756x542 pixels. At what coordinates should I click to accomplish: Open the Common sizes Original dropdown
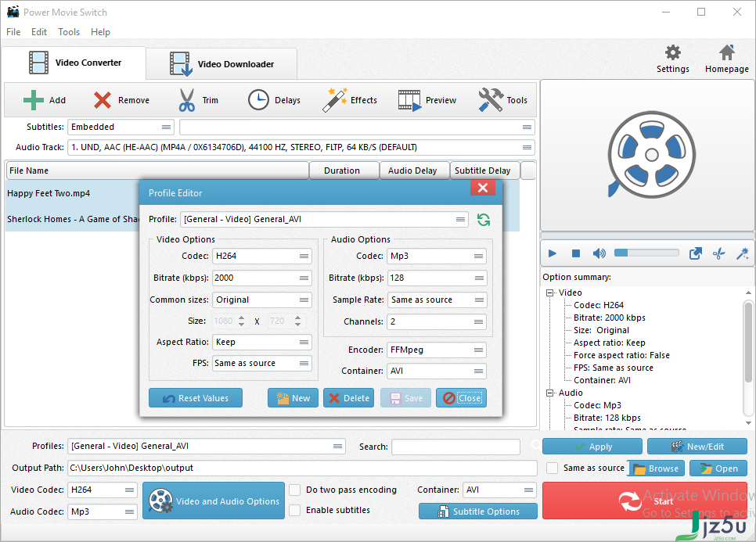coord(262,300)
